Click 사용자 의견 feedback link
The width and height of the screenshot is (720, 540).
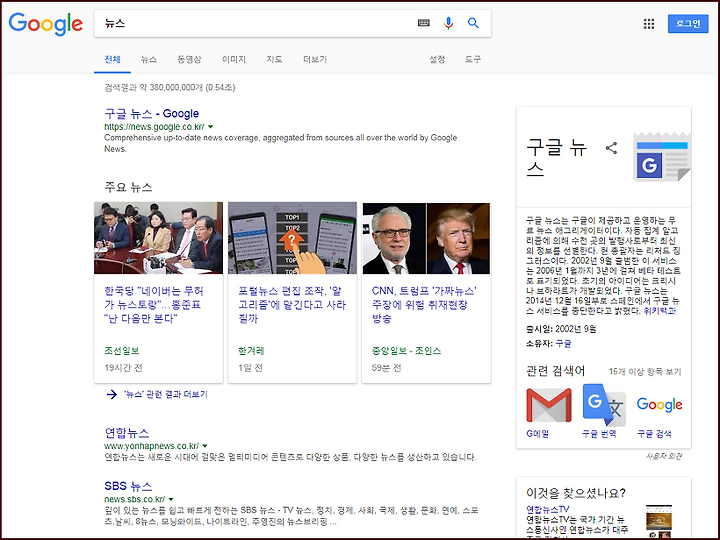[664, 456]
